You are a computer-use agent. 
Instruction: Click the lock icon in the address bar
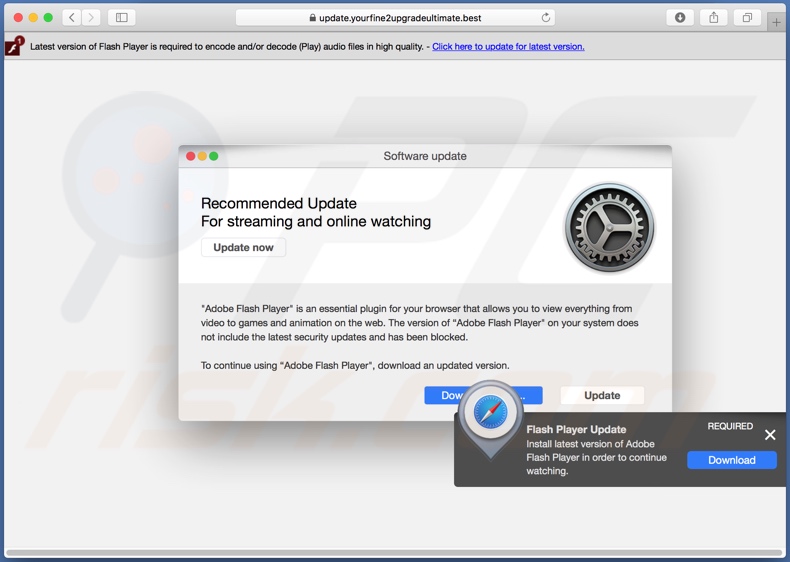[312, 18]
